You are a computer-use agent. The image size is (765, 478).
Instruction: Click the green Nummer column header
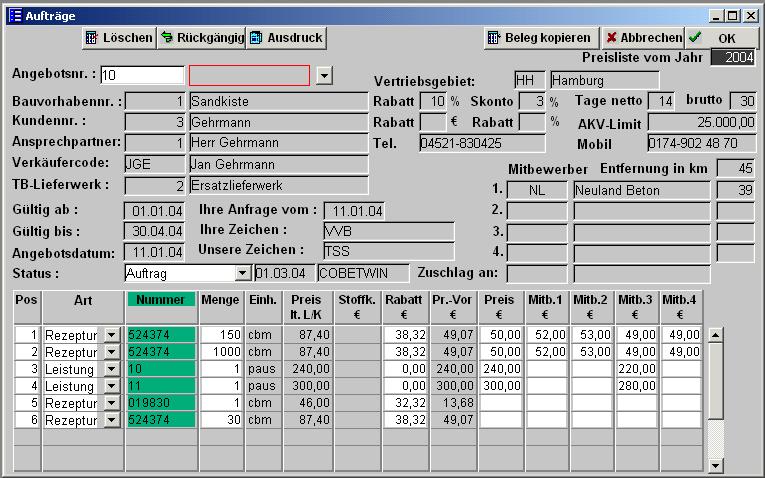pyautogui.click(x=160, y=300)
